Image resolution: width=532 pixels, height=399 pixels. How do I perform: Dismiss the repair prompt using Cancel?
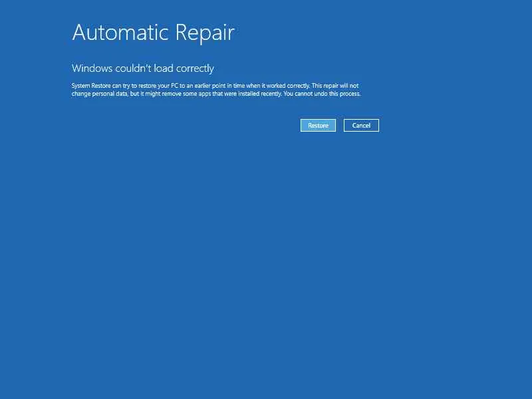coord(361,125)
